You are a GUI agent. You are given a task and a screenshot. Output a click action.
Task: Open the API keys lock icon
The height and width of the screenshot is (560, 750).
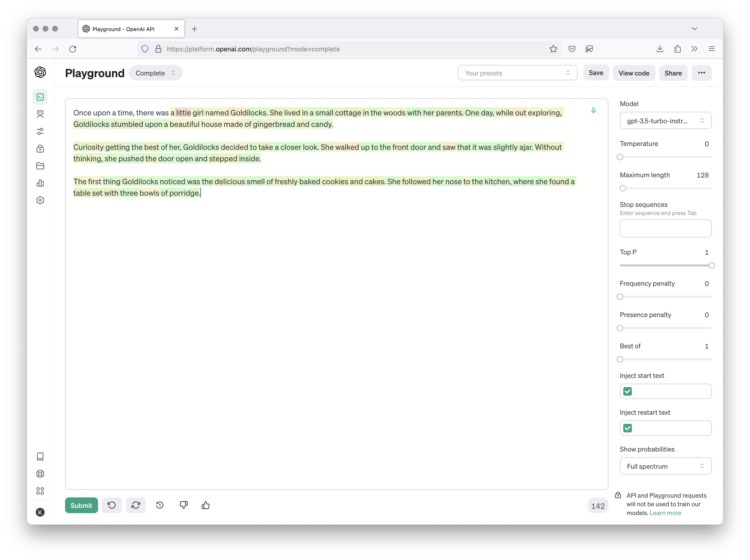(x=40, y=149)
